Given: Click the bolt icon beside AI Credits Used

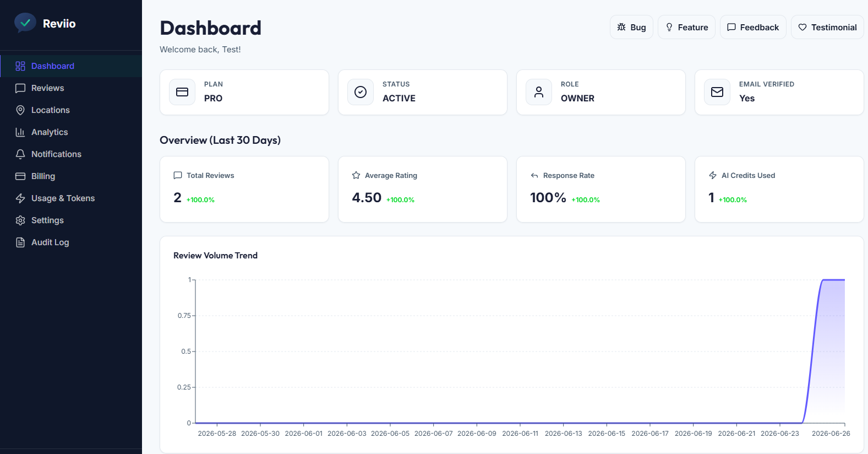Looking at the screenshot, I should [x=713, y=175].
